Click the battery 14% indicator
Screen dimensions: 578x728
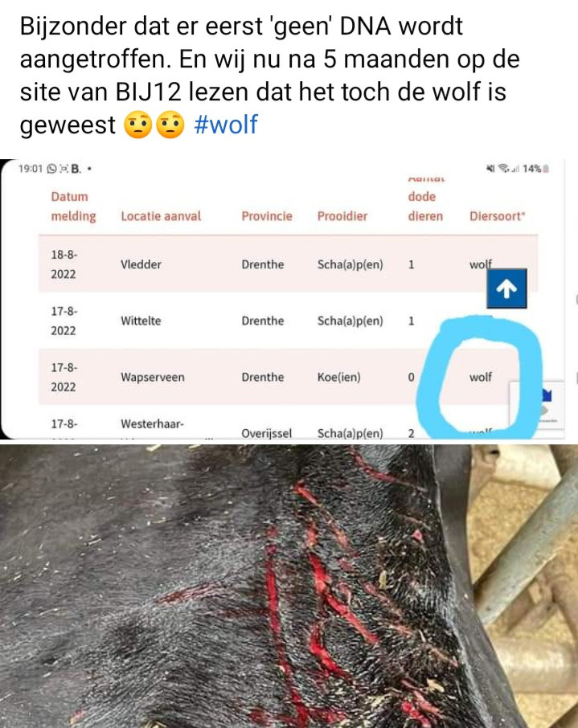[535, 169]
